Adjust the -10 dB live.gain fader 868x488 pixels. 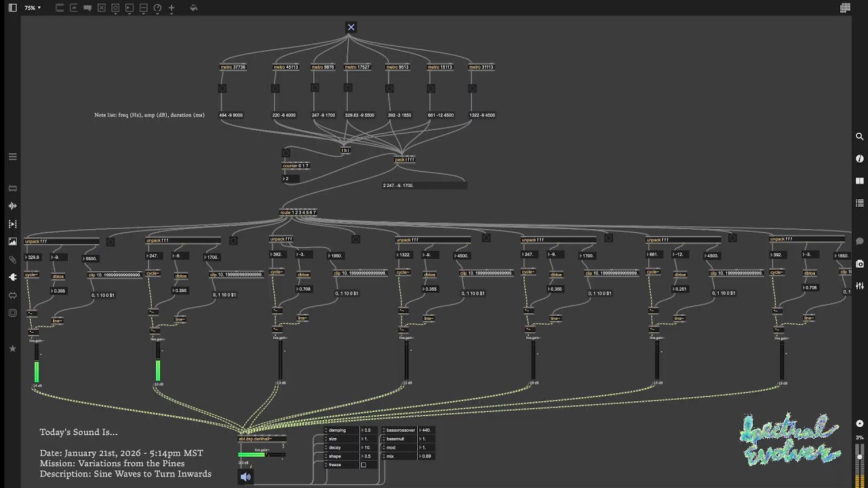click(158, 361)
